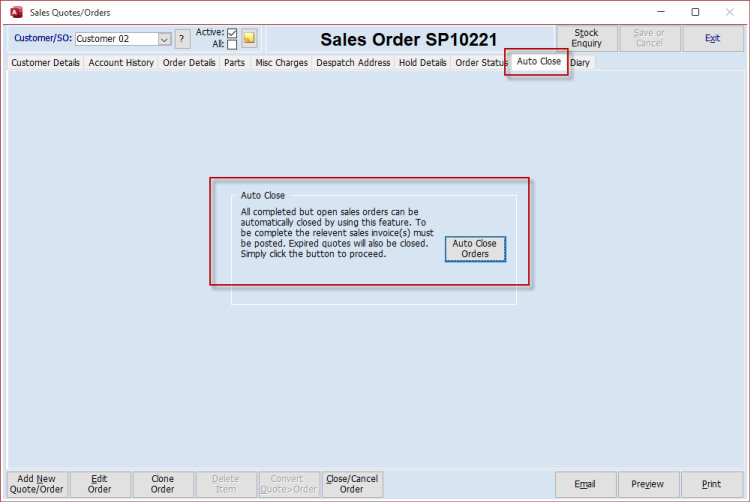Click the Save or Cancel button

(649, 38)
